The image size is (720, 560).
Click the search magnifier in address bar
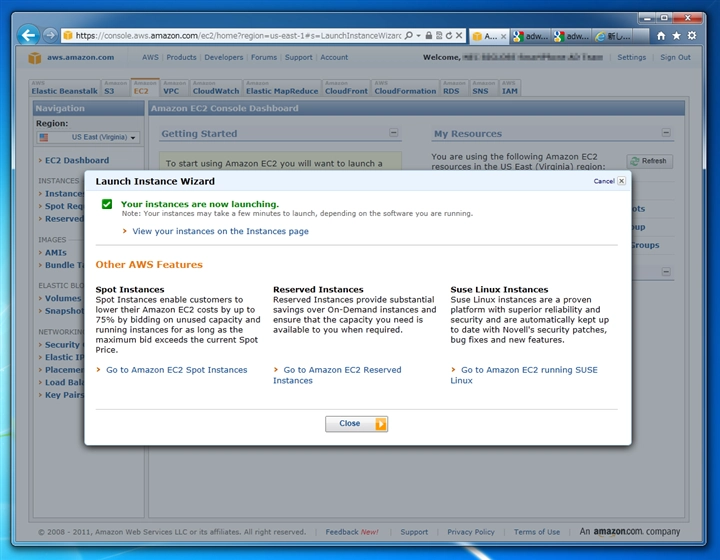[x=408, y=35]
